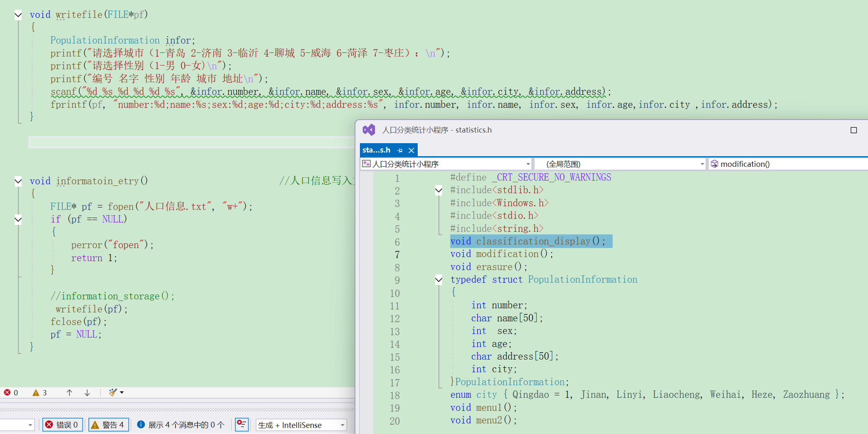Screen dimensions: 868x434
Task: Open the modification() member dropdown
Action: point(789,164)
